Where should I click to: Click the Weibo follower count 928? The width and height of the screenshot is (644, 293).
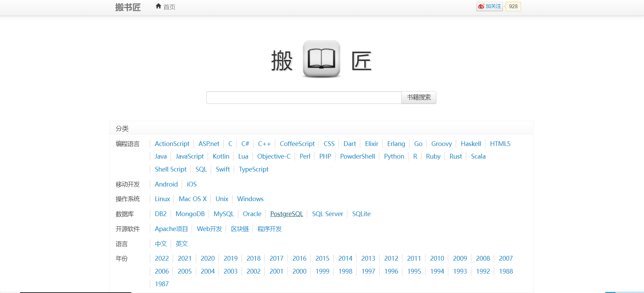513,6
